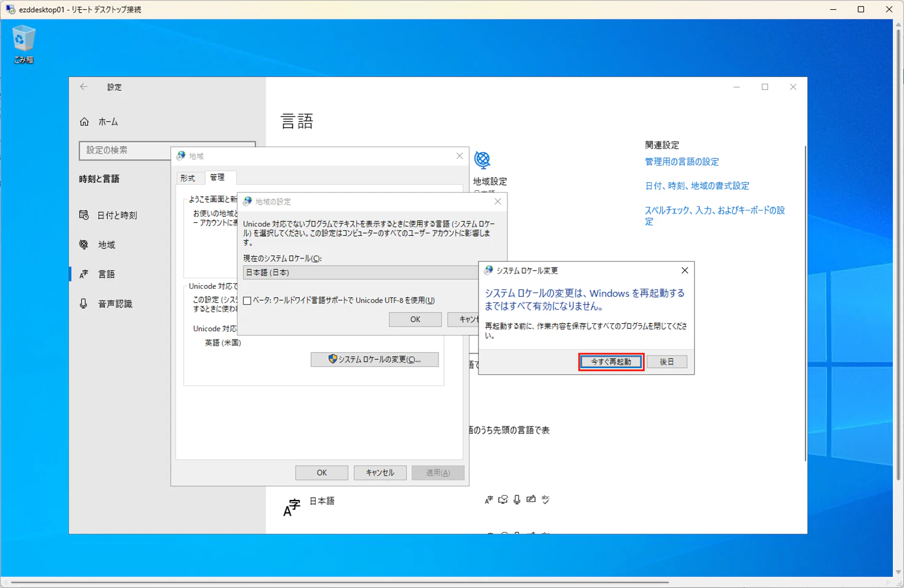Select 音声認識 in the Settings sidebar

point(106,304)
